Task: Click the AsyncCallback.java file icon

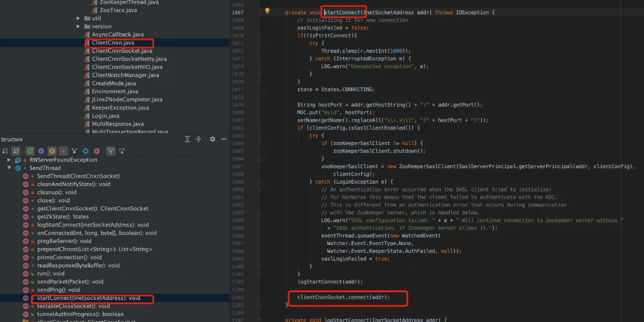Action: (x=86, y=35)
